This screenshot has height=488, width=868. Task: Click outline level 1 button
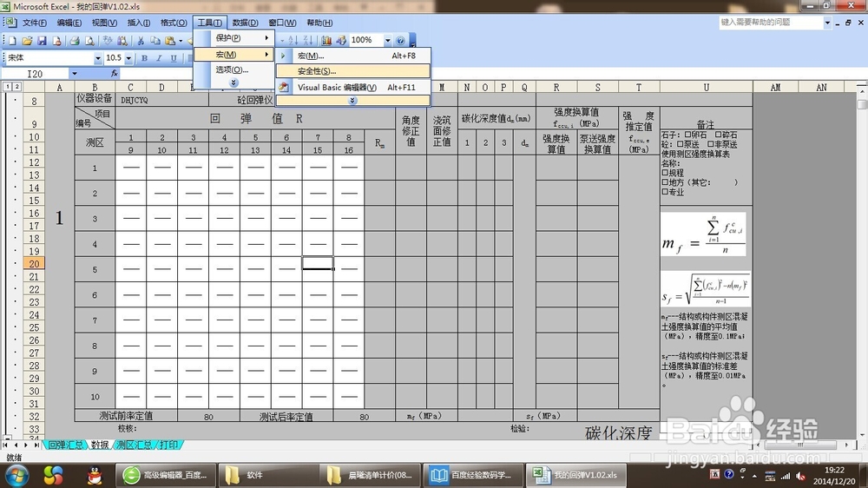coord(7,87)
